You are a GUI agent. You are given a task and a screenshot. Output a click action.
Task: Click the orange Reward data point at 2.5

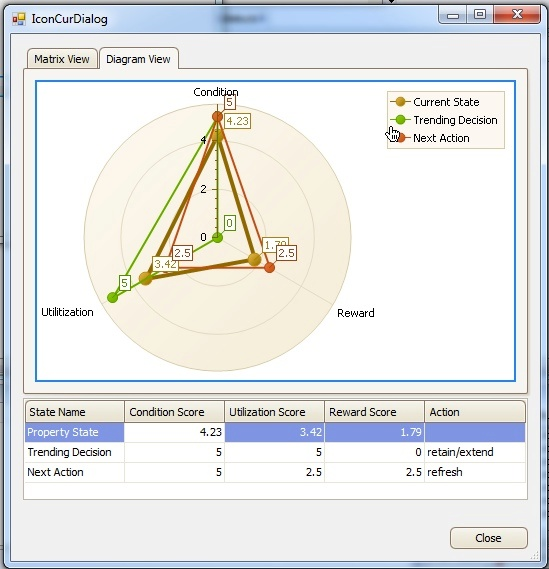coord(270,267)
